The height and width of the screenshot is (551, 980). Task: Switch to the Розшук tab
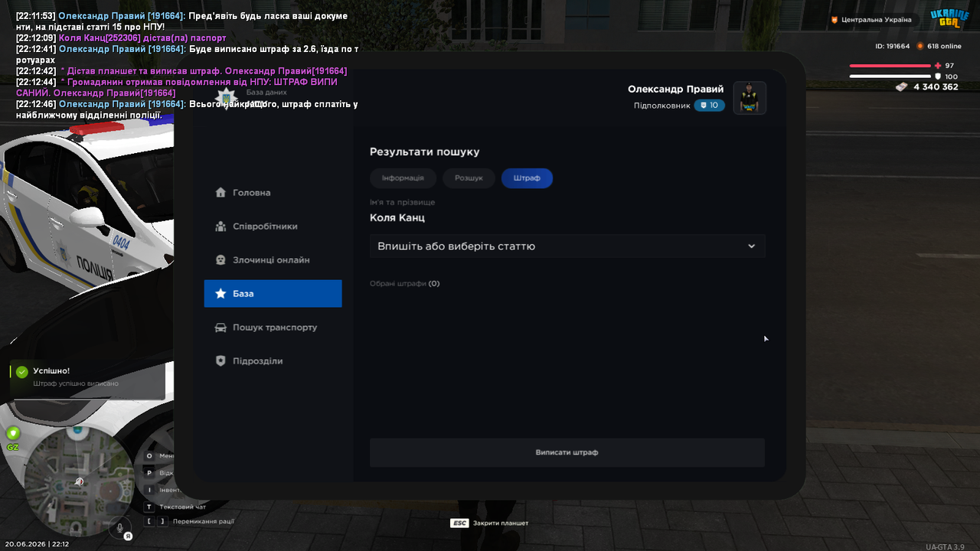(x=469, y=178)
